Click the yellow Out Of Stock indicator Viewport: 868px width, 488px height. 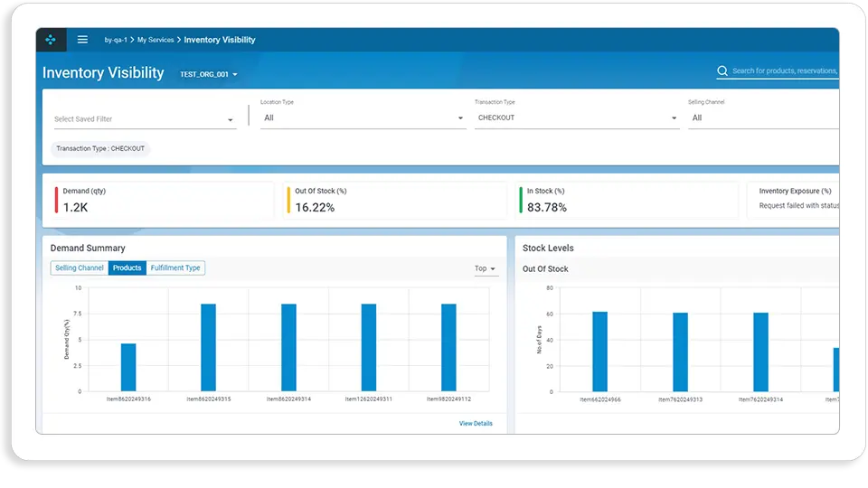click(x=288, y=200)
